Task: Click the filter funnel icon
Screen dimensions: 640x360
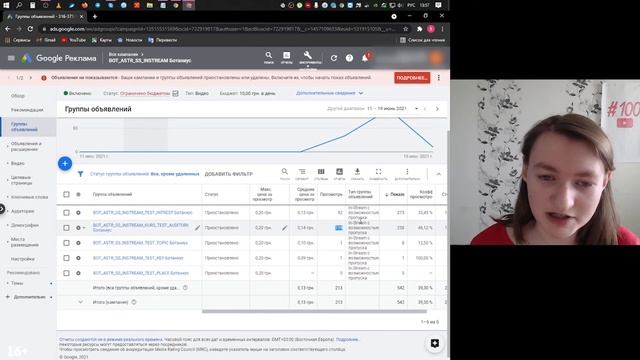Action: [x=80, y=174]
